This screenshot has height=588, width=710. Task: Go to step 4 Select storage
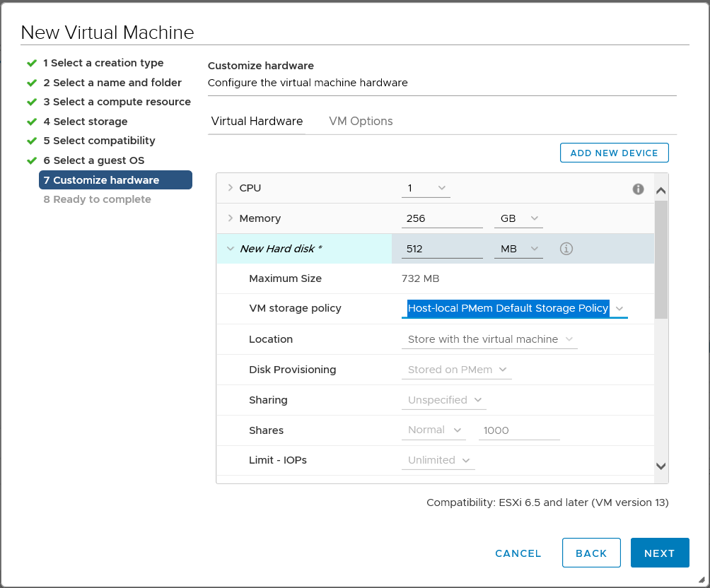tap(86, 122)
